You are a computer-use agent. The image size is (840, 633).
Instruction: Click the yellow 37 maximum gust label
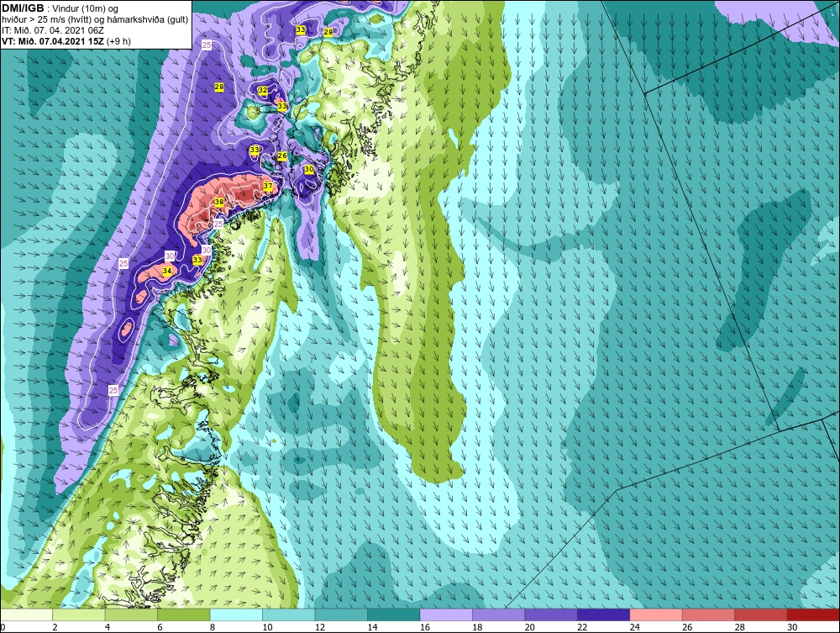pyautogui.click(x=268, y=186)
